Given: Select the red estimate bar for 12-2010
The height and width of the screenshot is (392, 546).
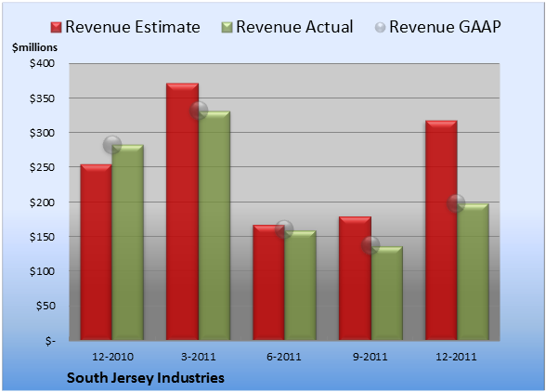Looking at the screenshot, I should point(97,253).
